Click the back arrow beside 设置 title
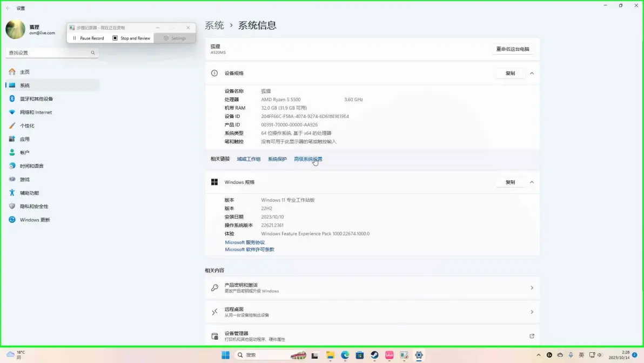 pos(8,8)
